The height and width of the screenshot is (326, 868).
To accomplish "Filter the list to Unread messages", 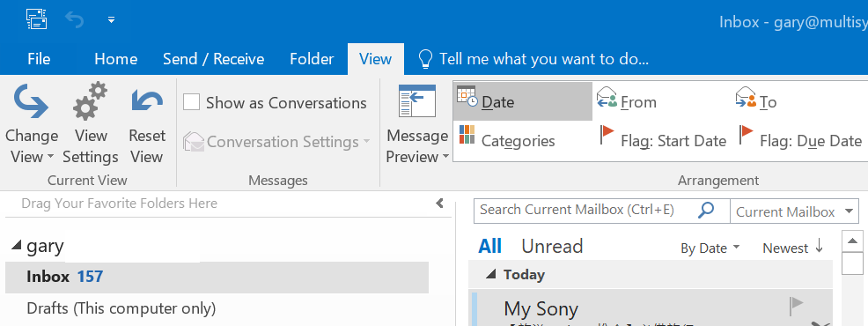I will pyautogui.click(x=552, y=246).
